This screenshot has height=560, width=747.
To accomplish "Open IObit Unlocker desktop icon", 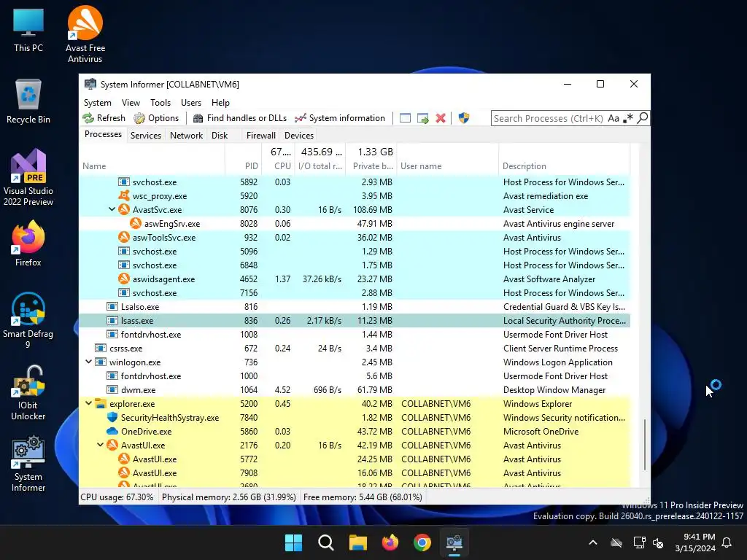I will click(28, 392).
